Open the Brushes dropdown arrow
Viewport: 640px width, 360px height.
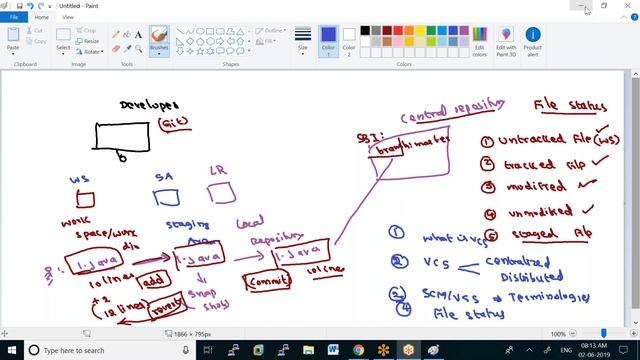pos(159,54)
